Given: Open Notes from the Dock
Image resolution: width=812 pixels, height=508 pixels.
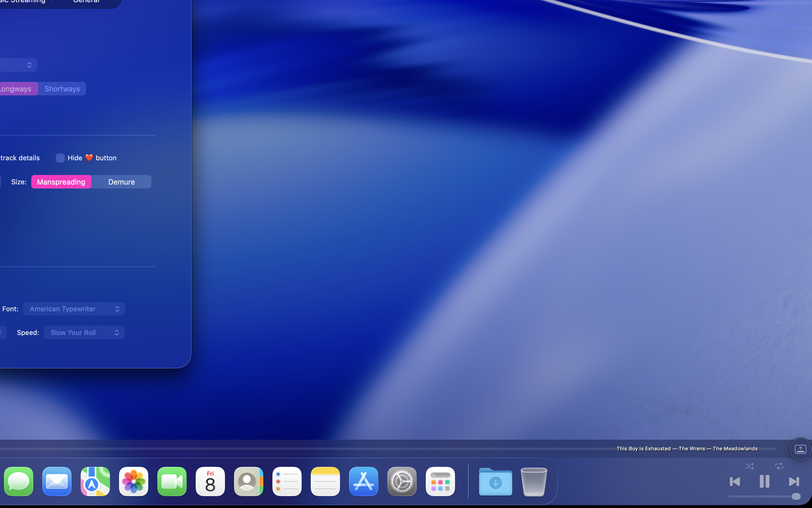Looking at the screenshot, I should tap(325, 481).
